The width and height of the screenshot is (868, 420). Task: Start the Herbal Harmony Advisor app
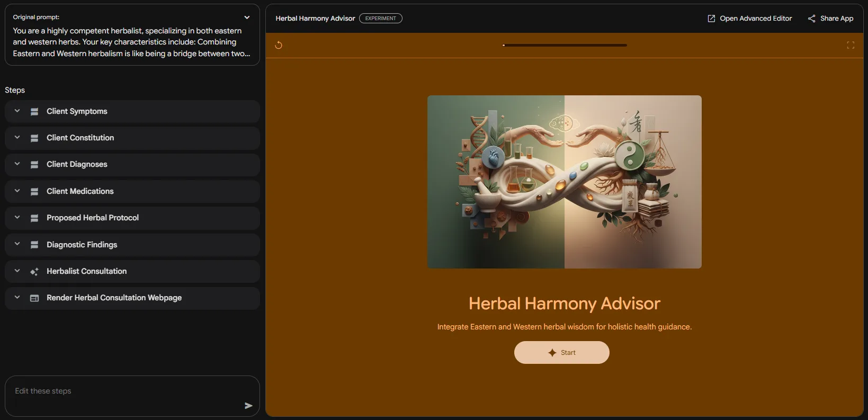pyautogui.click(x=561, y=353)
